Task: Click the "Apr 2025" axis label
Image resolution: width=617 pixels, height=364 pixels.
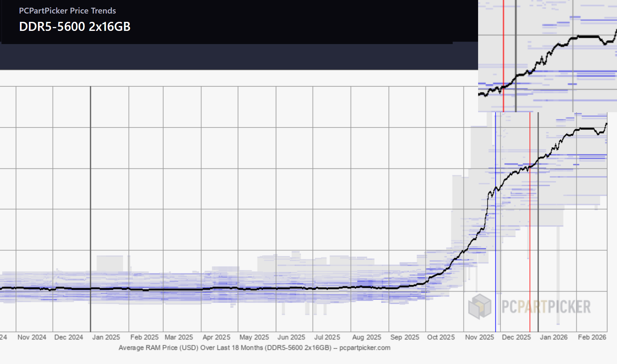Action: pos(216,337)
